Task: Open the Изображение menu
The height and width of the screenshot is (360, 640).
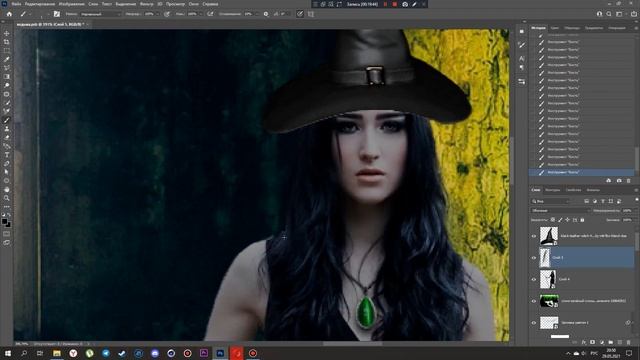Action: [x=71, y=4]
